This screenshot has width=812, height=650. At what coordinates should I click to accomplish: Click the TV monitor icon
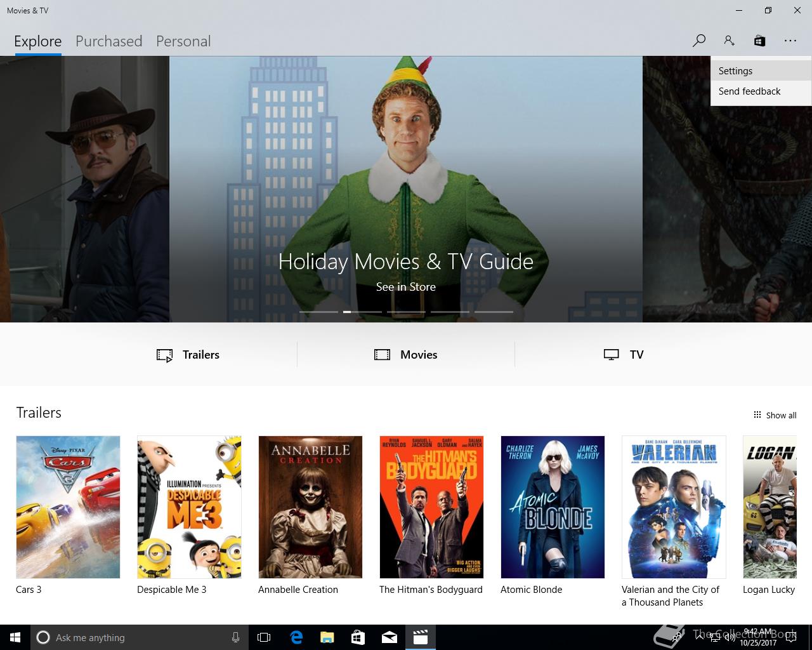point(611,355)
